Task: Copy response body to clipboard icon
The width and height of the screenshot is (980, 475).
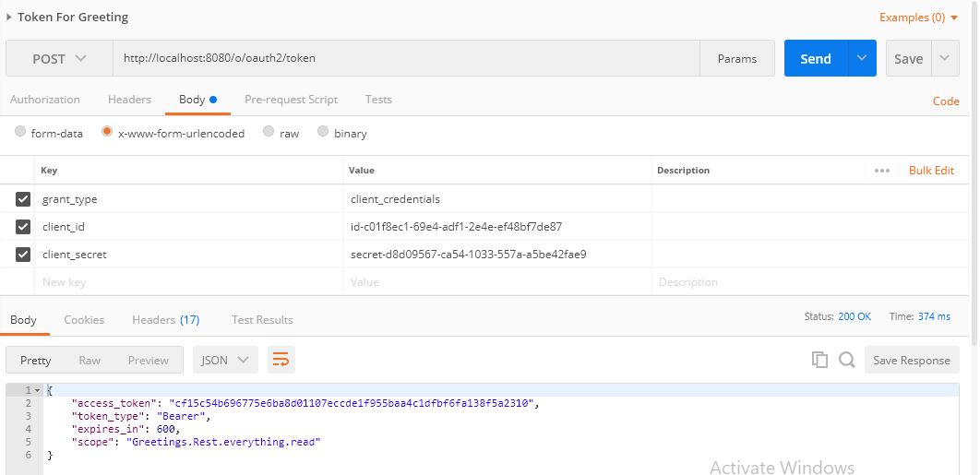Action: click(x=819, y=361)
